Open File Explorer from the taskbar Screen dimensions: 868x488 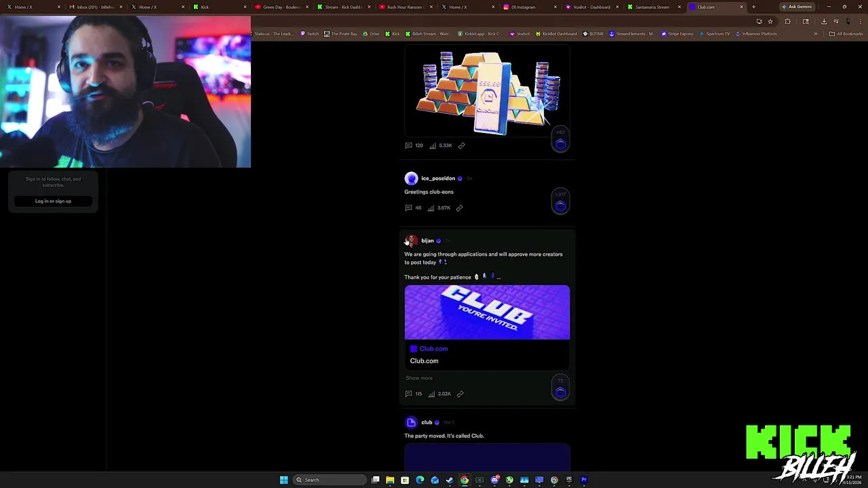[x=390, y=480]
